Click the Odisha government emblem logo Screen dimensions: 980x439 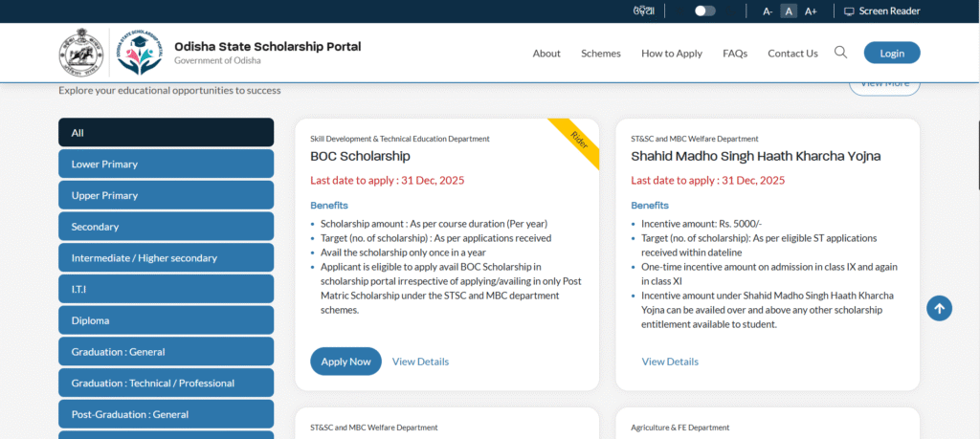pos(80,53)
